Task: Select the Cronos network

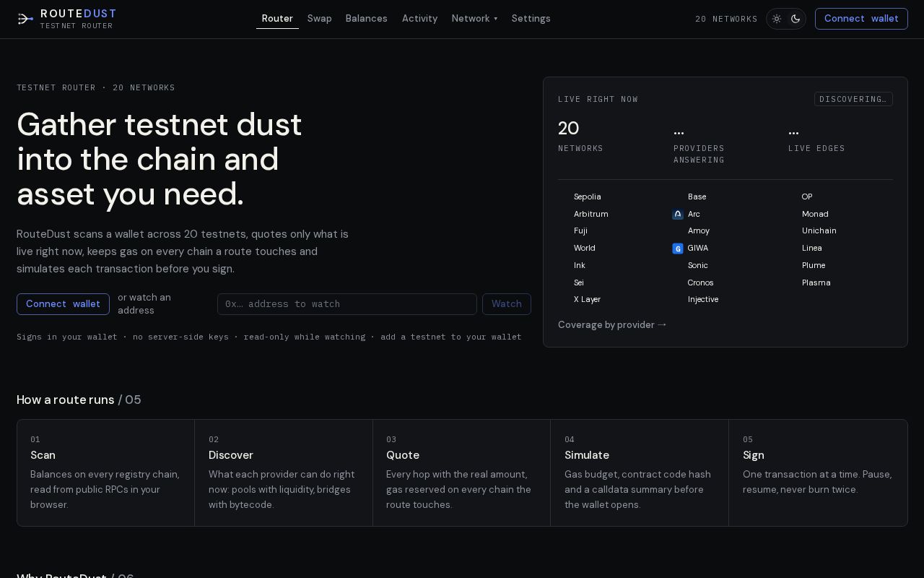Action: (x=700, y=283)
